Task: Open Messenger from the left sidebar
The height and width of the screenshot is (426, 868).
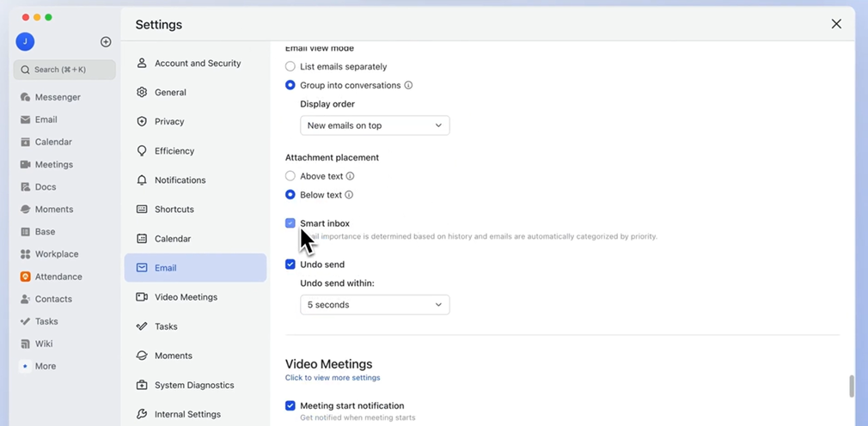Action: 57,97
